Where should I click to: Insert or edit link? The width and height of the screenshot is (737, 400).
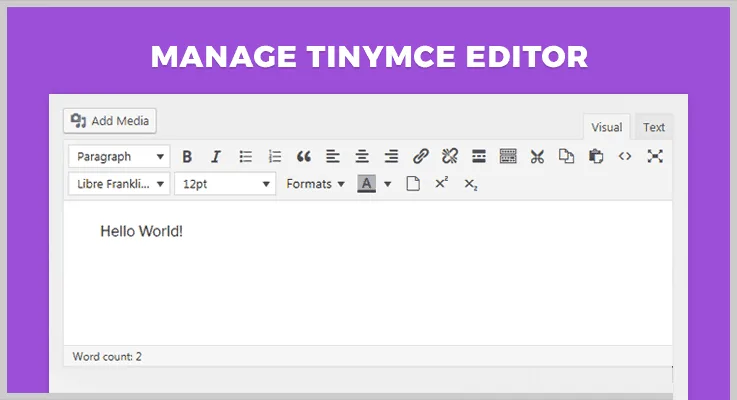pos(421,157)
